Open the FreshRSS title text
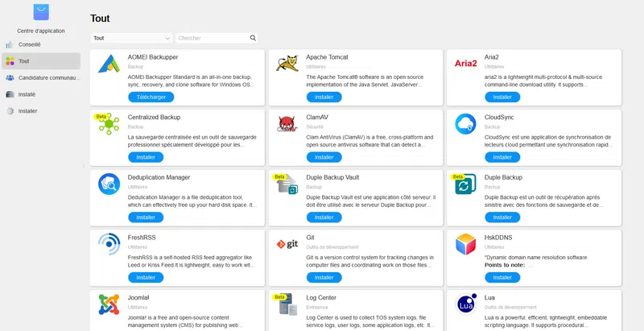 142,238
